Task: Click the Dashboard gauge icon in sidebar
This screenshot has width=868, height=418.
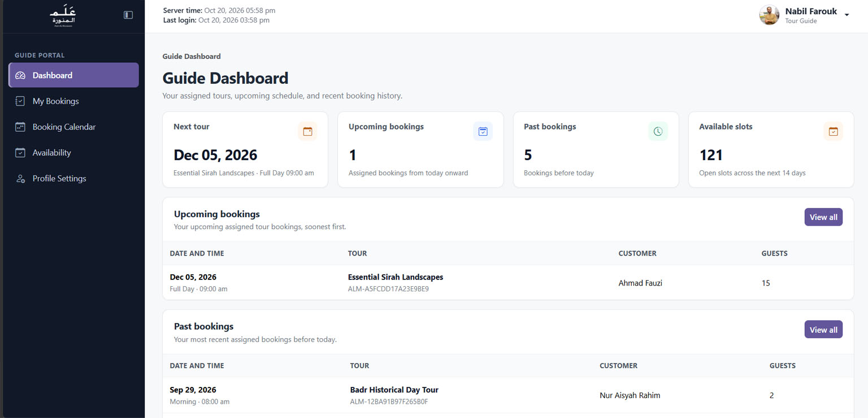Action: click(20, 75)
